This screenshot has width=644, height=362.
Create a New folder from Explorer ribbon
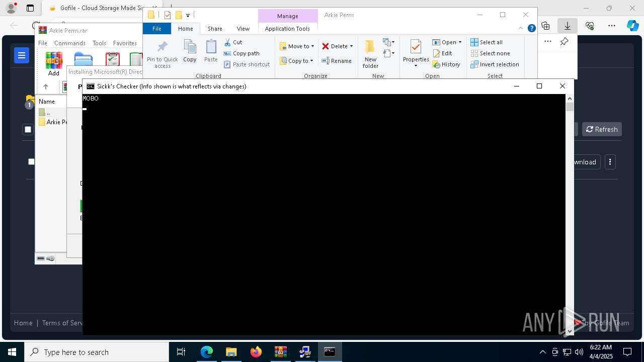point(370,54)
